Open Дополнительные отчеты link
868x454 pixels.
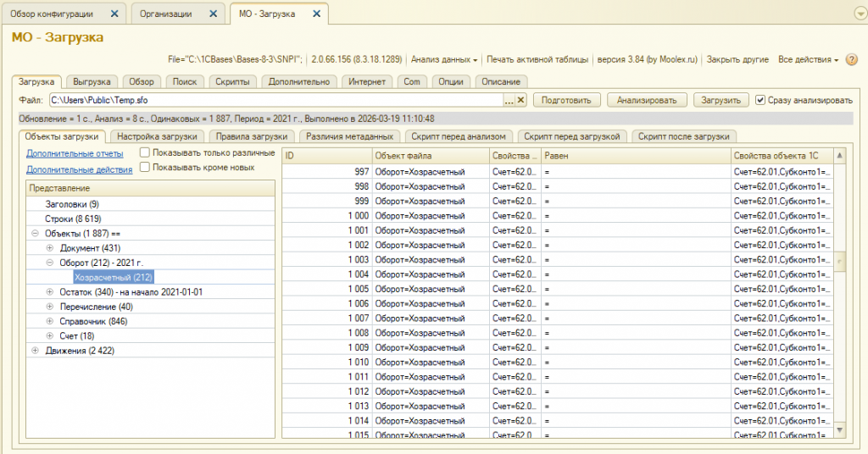[x=75, y=153]
